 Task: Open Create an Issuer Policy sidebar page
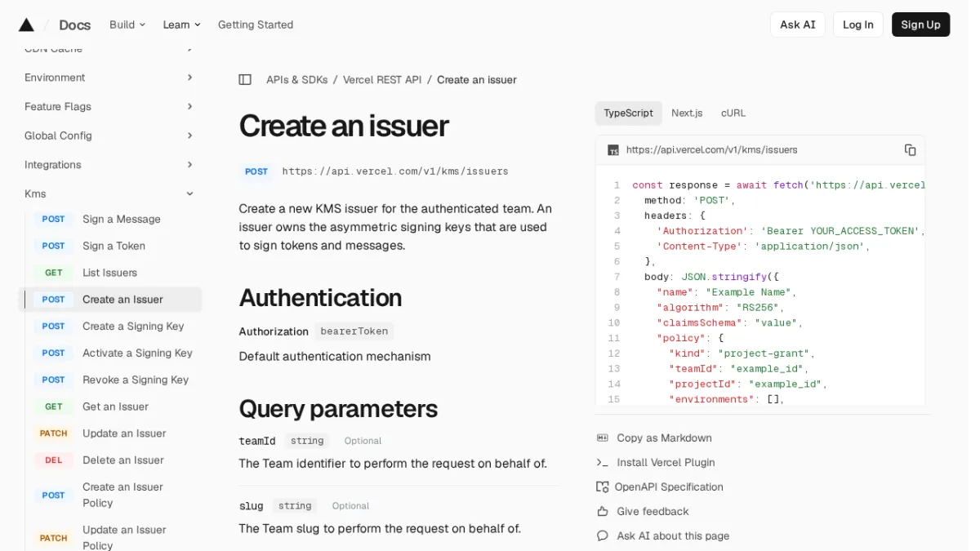122,495
